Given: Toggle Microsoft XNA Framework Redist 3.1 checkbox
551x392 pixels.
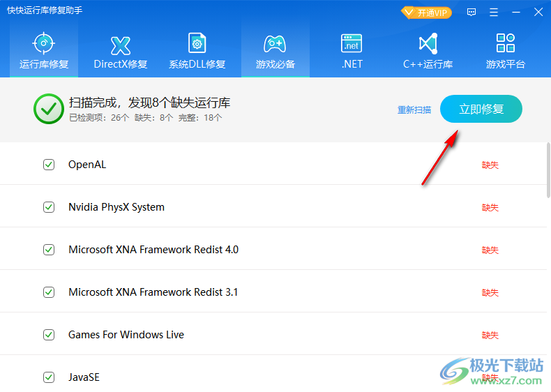Looking at the screenshot, I should point(49,292).
